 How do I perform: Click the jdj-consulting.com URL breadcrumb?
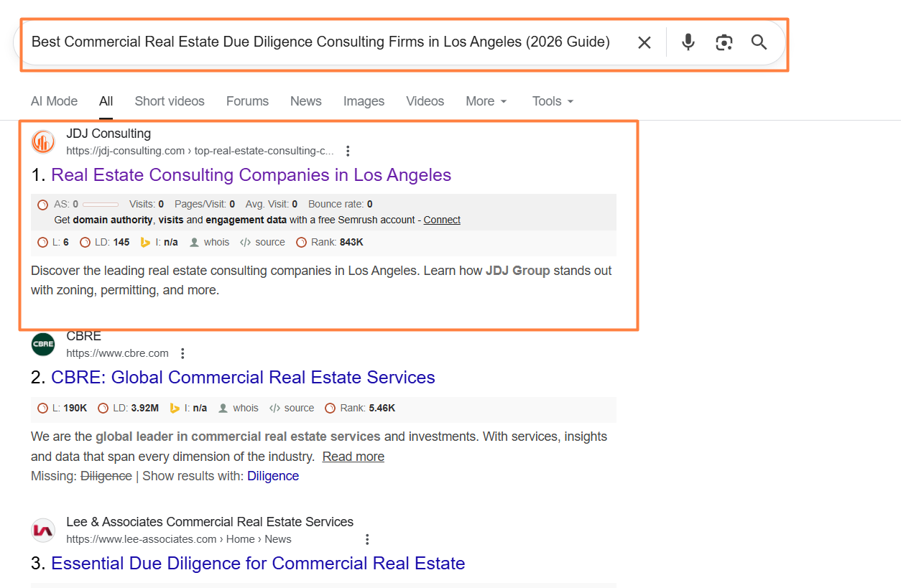[200, 151]
